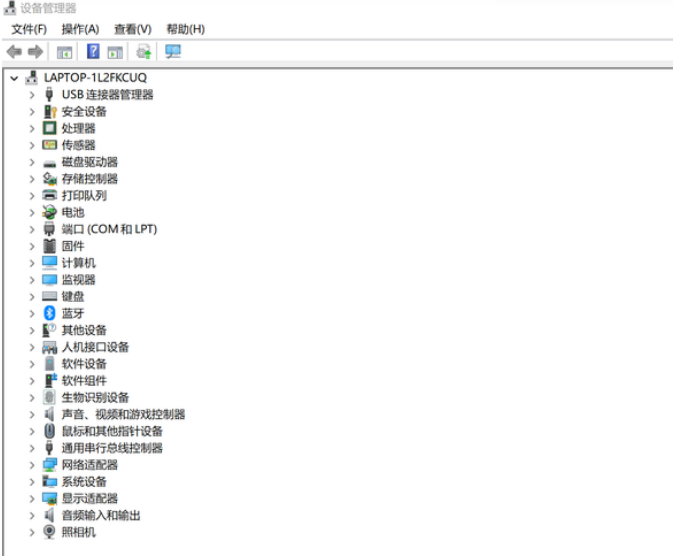This screenshot has width=673, height=558.
Task: Click the 通用串行总线控制器 USB icon
Action: (x=49, y=448)
